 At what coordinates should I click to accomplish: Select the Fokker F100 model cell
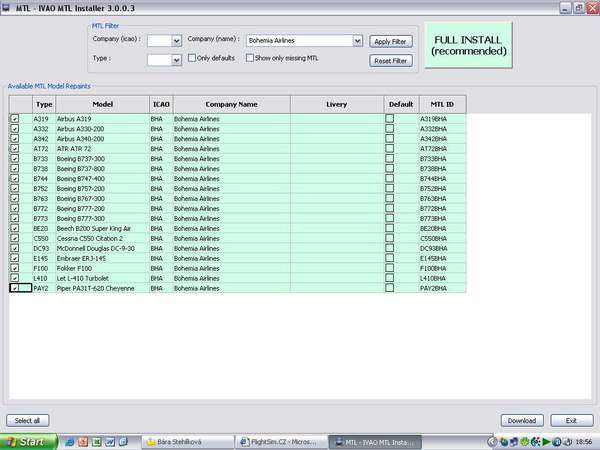tap(102, 270)
